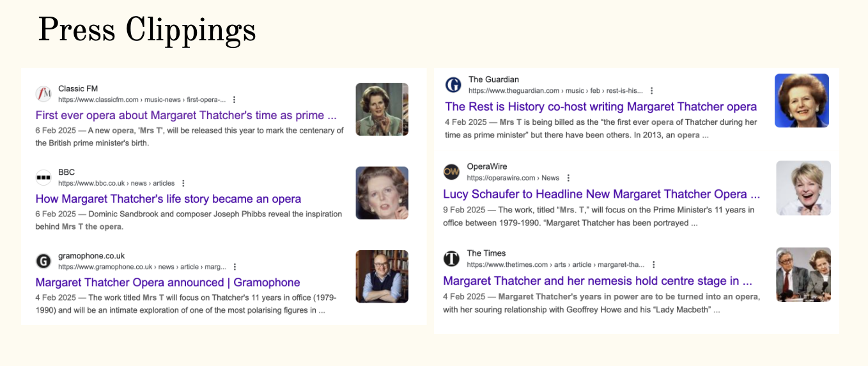This screenshot has width=868, height=366.
Task: Click the gramophone.co.uk URL breadcrumb
Action: [x=142, y=267]
